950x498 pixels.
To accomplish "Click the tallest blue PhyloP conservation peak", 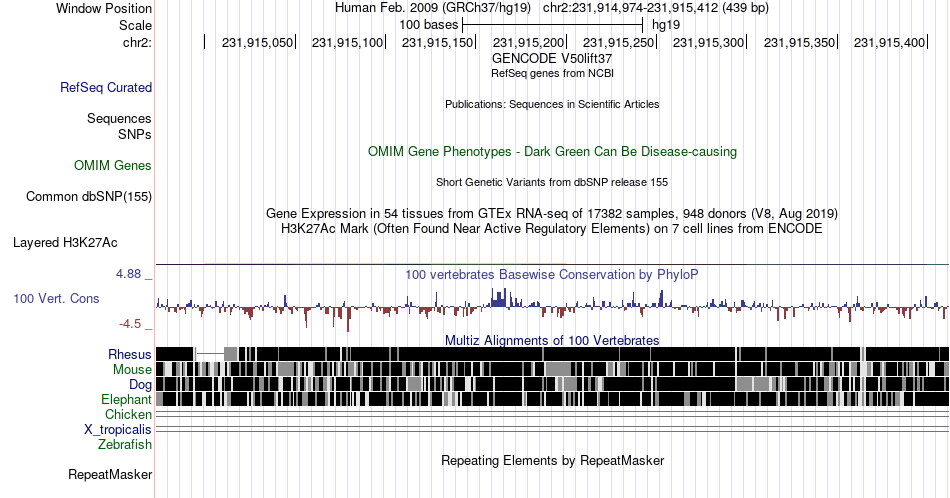I will tap(503, 297).
